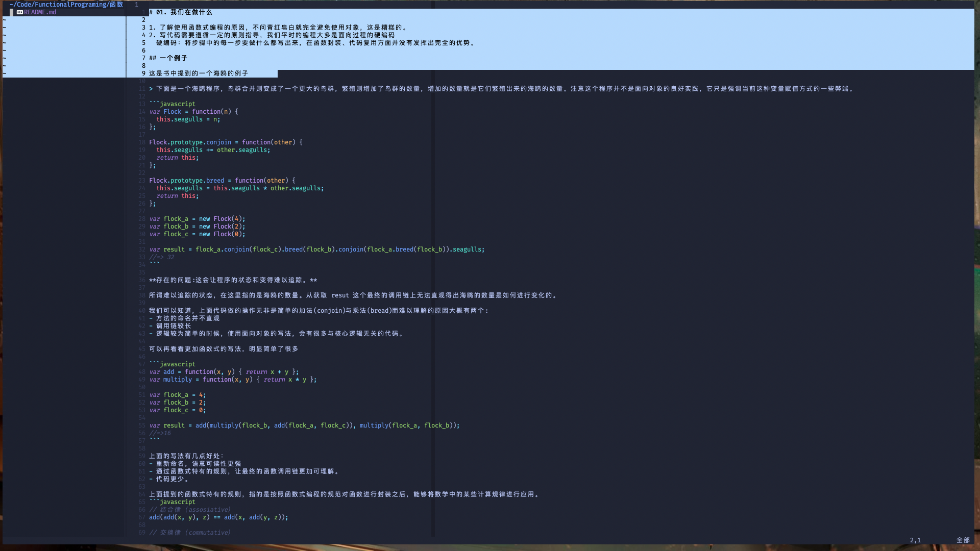
Task: Click 'this.seagulls += other.seagulls;' line
Action: click(213, 150)
